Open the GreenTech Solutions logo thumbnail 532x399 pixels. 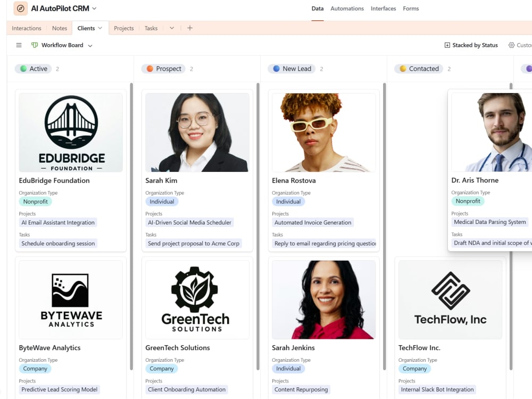197,300
